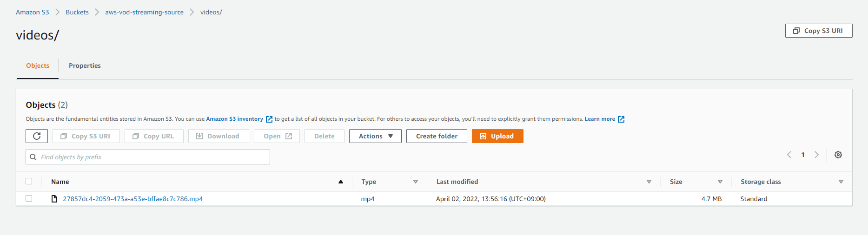Open the 27857dc4-2059-473a-a53e-bffae8c7c786.mp4 link
Image resolution: width=868 pixels, height=235 pixels.
[133, 199]
